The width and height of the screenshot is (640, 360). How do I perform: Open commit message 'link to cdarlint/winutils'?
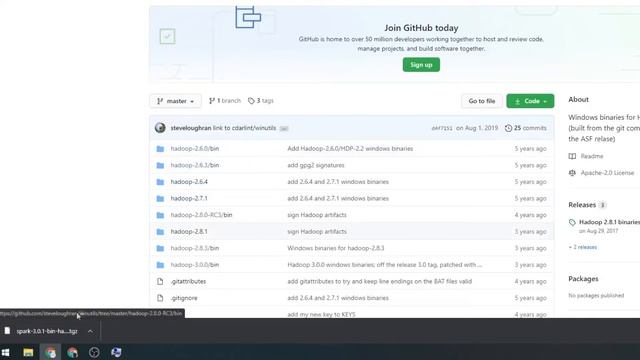pos(244,128)
